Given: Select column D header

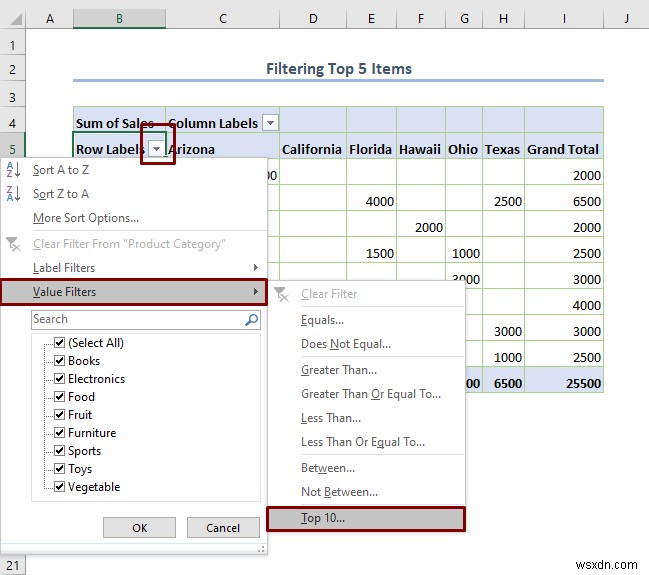Looking at the screenshot, I should (313, 19).
